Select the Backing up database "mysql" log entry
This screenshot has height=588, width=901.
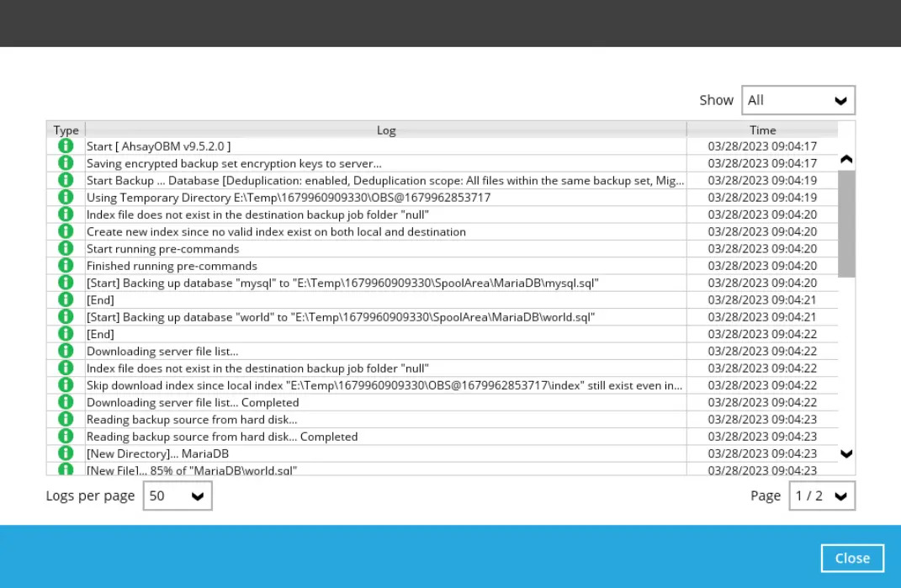point(342,283)
